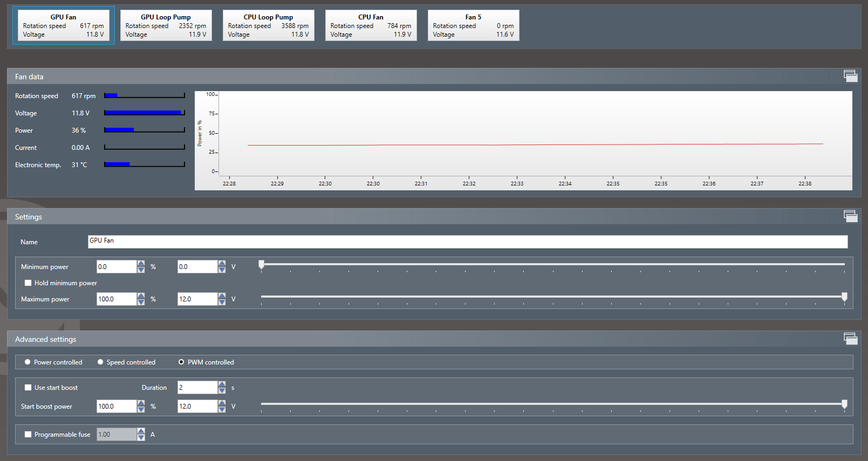Collapse the Fan data panel icon
Screen dimensions: 868x461
850,77
